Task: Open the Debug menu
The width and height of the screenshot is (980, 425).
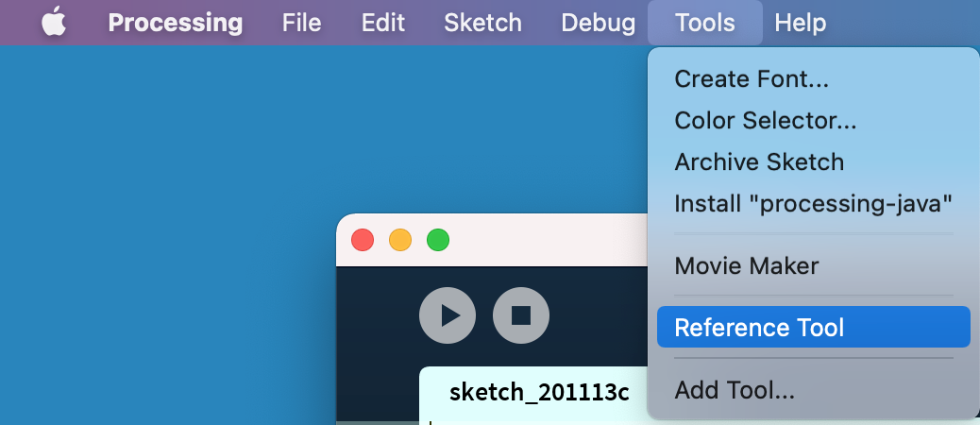Action: click(x=598, y=22)
